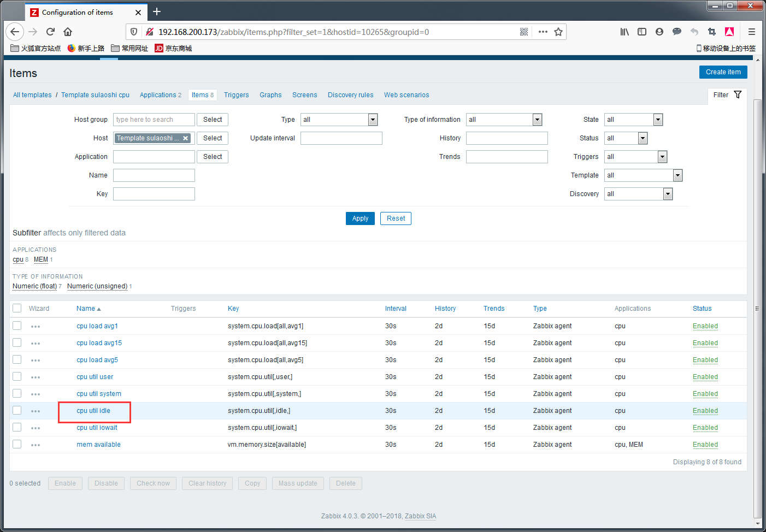
Task: Open the All templates breadcrumb link
Action: coord(32,95)
